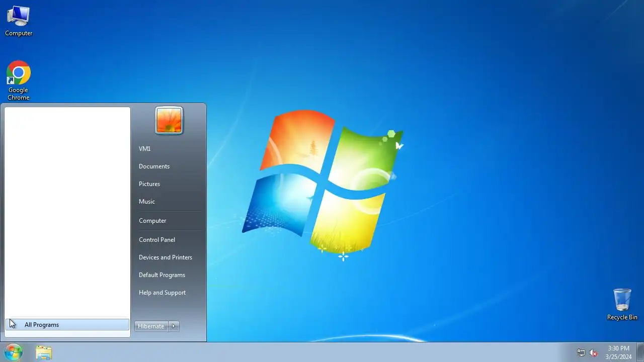Screen dimensions: 644x362
Task: Launch Google Chrome from the desktop
Action: [19, 80]
